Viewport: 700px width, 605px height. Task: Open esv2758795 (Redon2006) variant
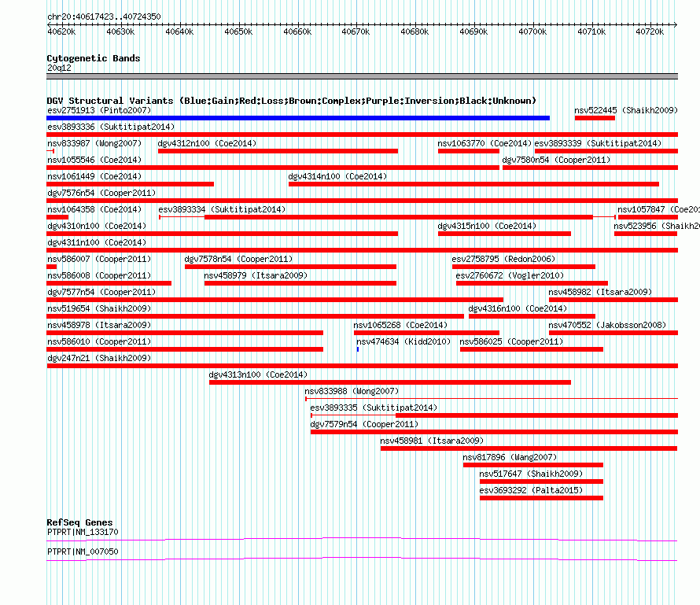click(503, 259)
